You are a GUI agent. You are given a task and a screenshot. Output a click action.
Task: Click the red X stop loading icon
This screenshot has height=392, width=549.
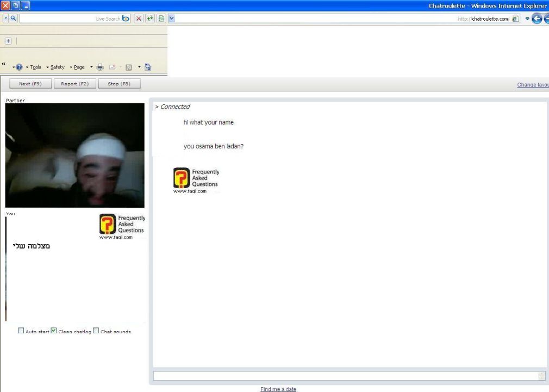(139, 18)
